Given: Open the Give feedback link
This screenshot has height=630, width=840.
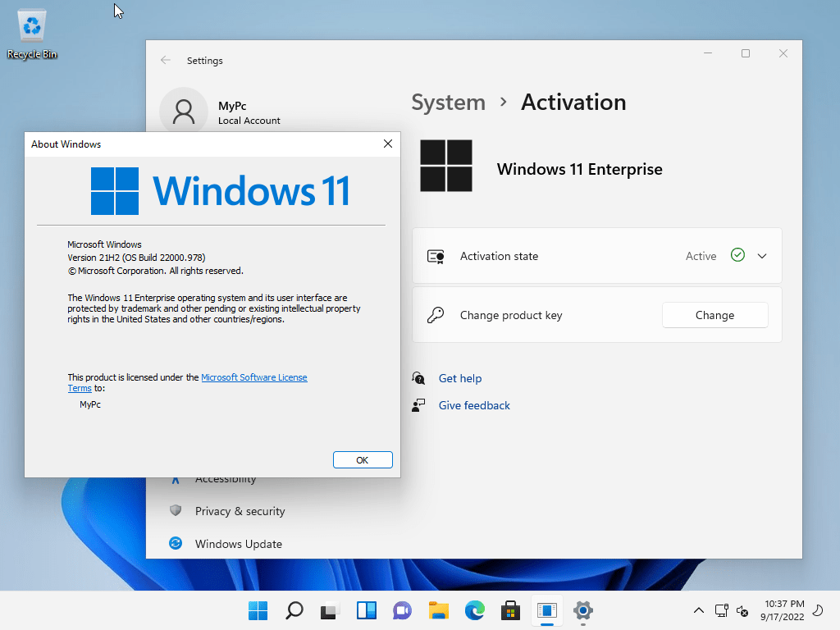Looking at the screenshot, I should point(474,405).
